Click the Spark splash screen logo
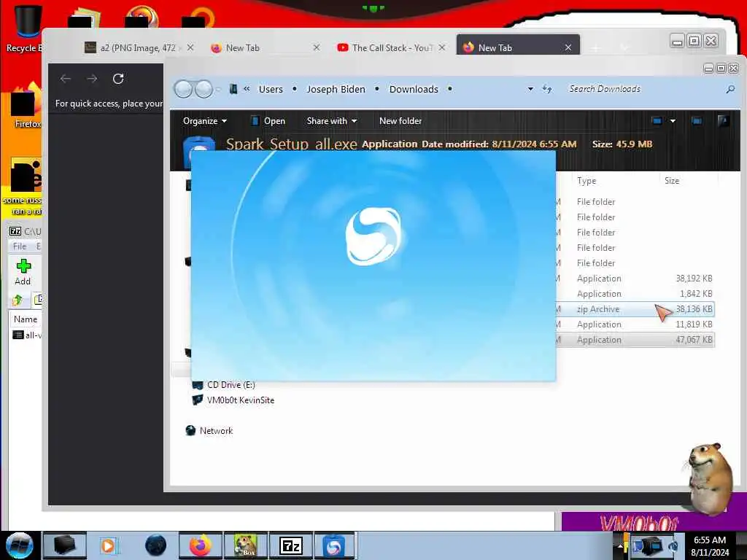This screenshot has height=560, width=747. 373,236
